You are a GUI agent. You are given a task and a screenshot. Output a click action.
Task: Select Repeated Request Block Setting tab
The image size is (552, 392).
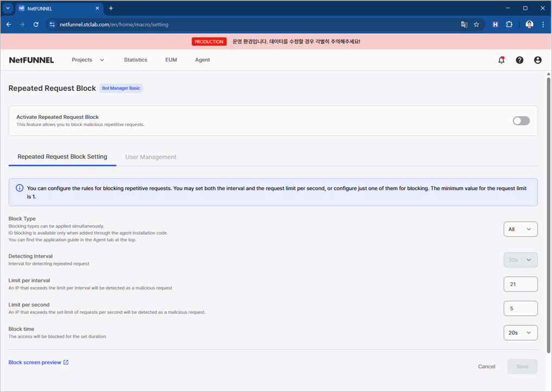click(62, 157)
